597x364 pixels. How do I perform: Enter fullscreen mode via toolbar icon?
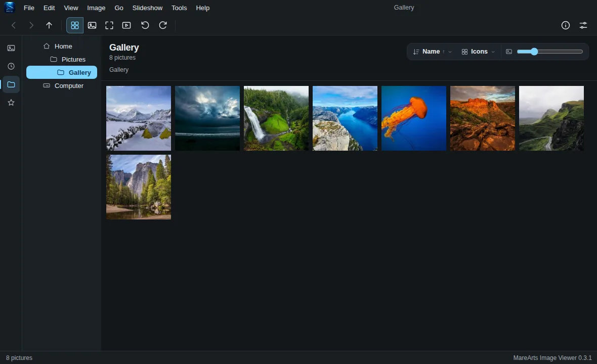(x=109, y=25)
